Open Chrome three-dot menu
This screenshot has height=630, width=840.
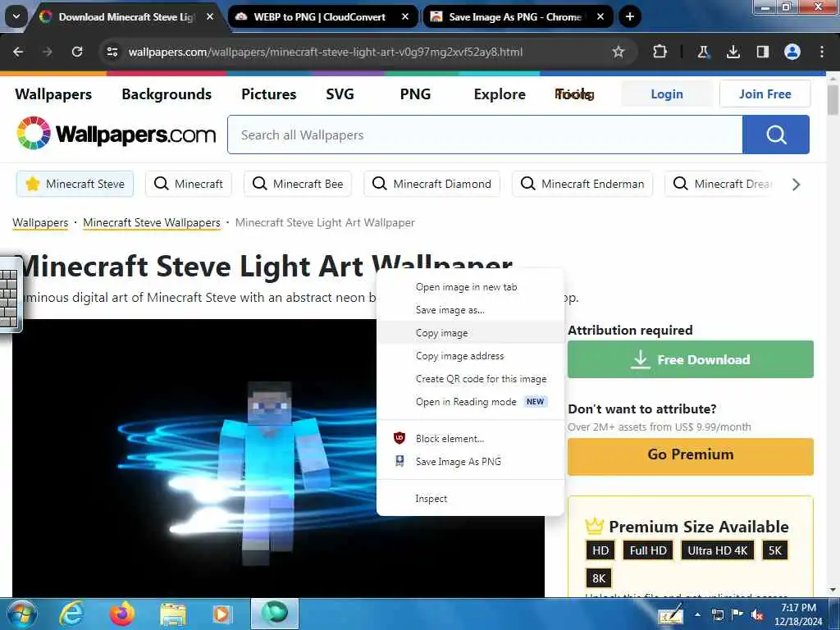822,52
